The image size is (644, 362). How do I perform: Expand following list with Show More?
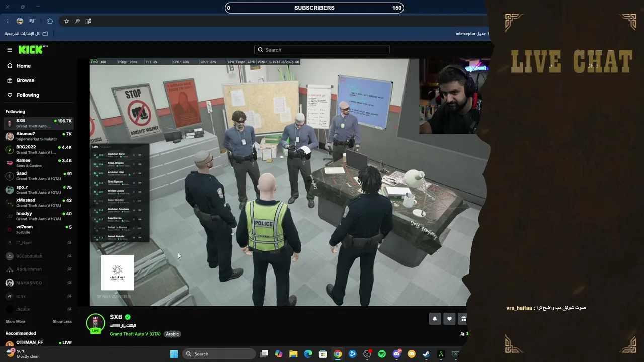(x=15, y=322)
